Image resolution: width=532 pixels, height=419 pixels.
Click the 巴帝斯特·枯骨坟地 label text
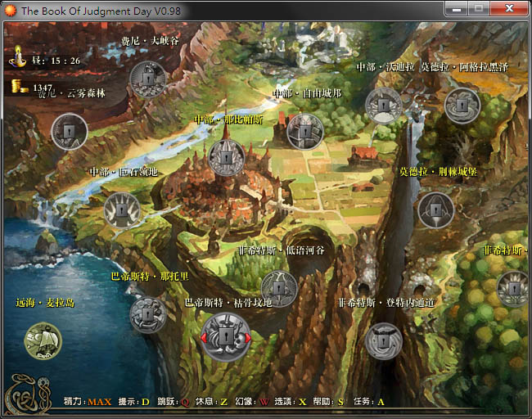click(228, 302)
